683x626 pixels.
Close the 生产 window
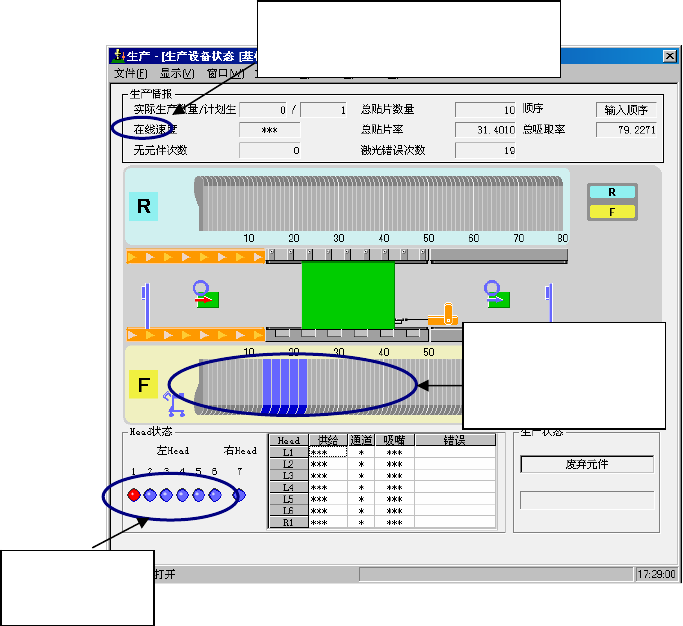pos(669,56)
